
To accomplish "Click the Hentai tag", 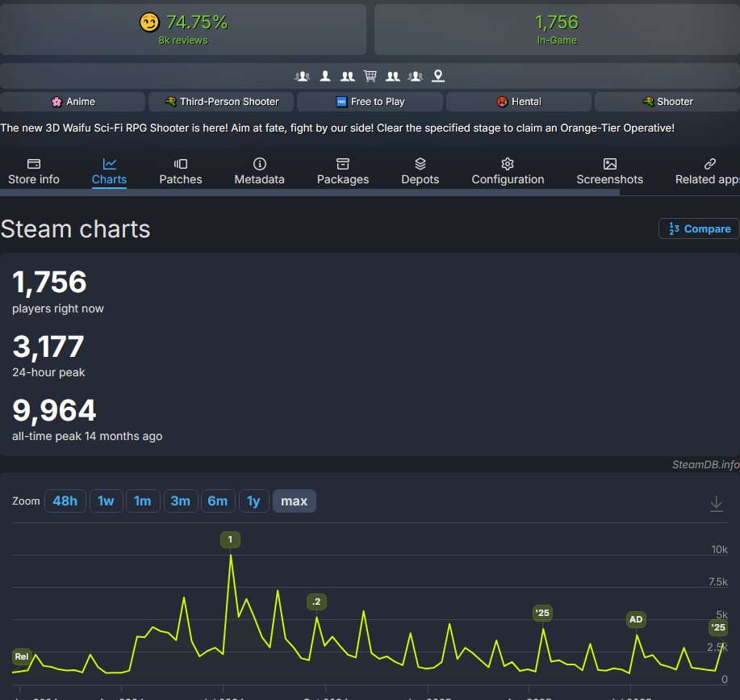I will pos(519,102).
